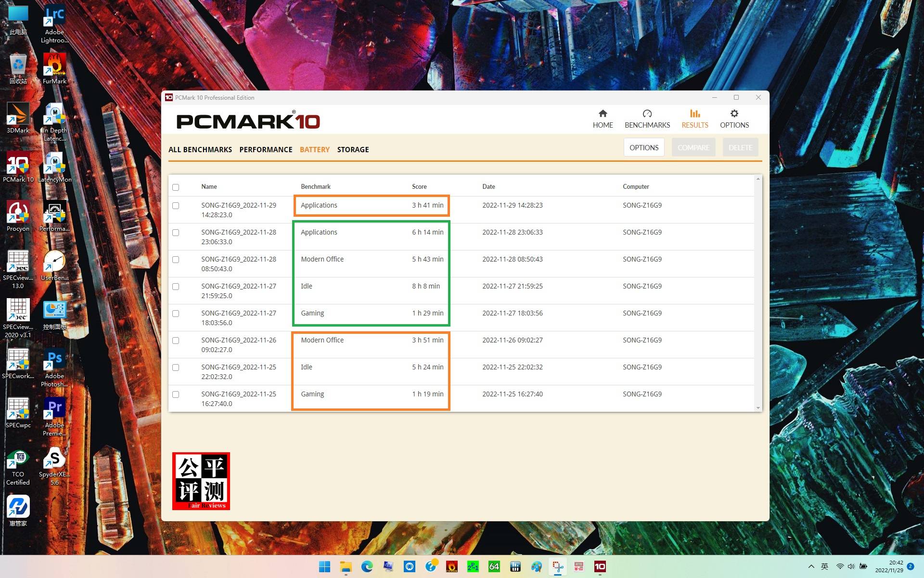The image size is (924, 578).
Task: Tick checkbox for 2022-11-29 Applications result
Action: pyautogui.click(x=176, y=206)
